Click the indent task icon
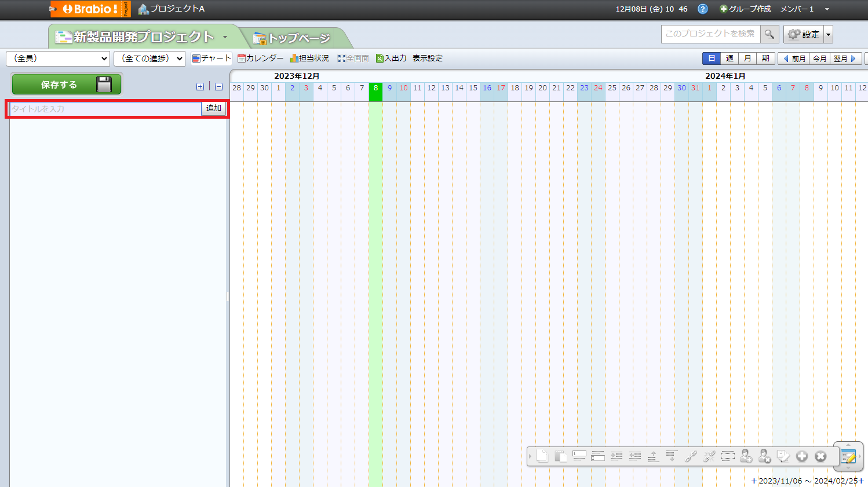868x487 pixels. (x=616, y=456)
